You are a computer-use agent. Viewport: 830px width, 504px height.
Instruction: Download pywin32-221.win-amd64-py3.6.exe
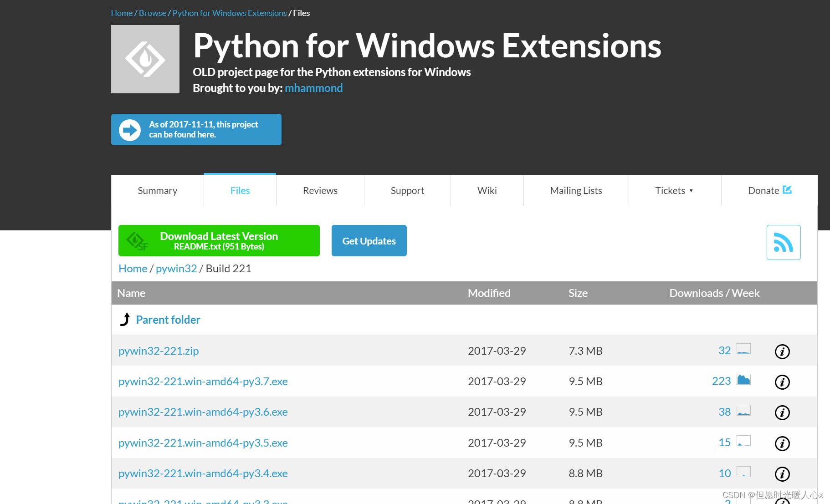pyautogui.click(x=203, y=412)
